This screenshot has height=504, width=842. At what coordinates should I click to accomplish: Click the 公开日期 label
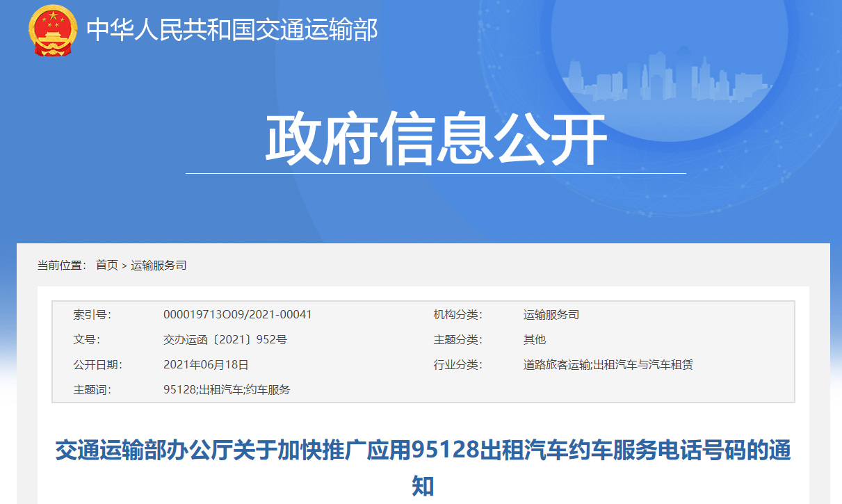point(98,364)
